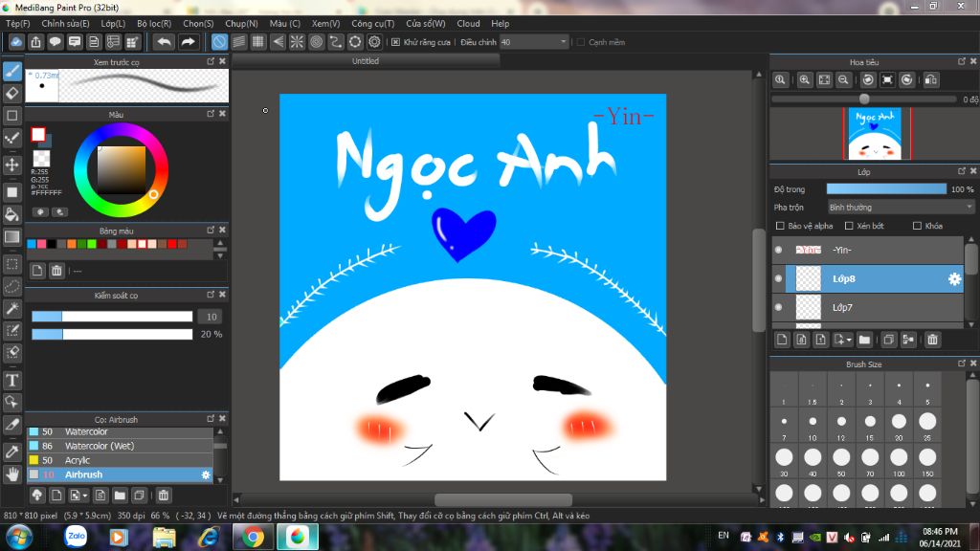Select the Text tool
This screenshot has height=551, width=980.
click(11, 380)
